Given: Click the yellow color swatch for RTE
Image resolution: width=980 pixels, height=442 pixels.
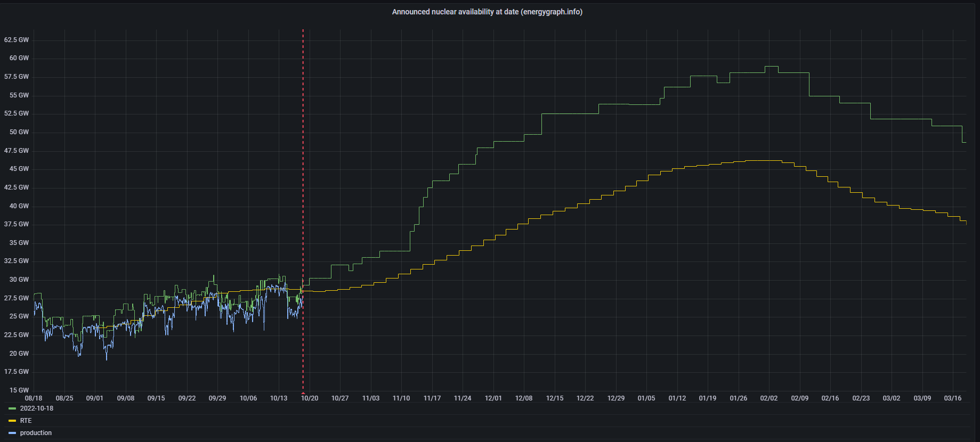Looking at the screenshot, I should [x=12, y=421].
